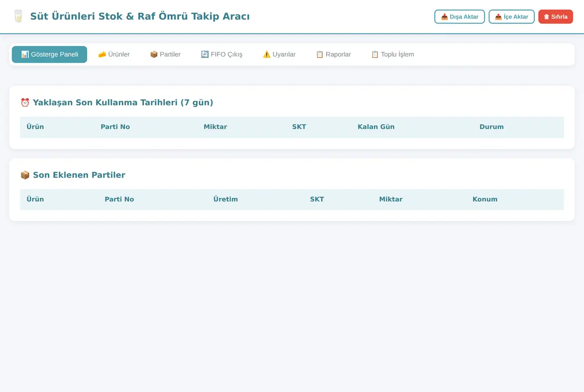Open the FIFO Çıkış tab
Viewport: 584px width, 392px height.
pos(221,54)
